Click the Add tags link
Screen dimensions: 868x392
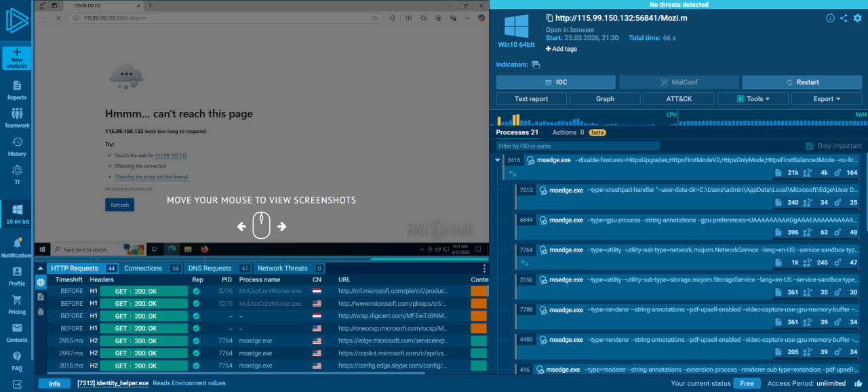[561, 49]
